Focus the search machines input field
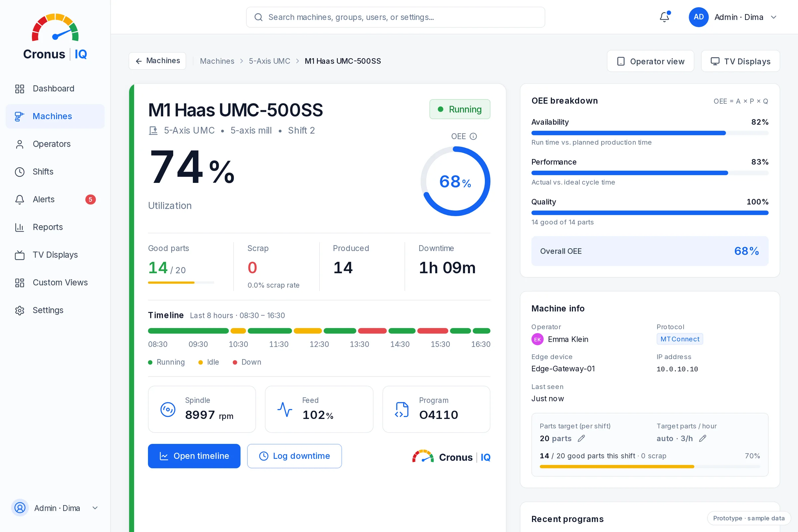 point(396,17)
